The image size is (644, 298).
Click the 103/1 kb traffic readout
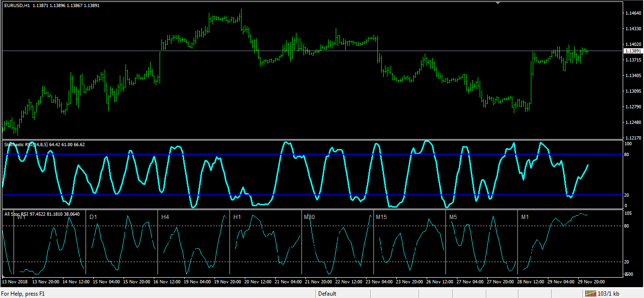pyautogui.click(x=608, y=294)
